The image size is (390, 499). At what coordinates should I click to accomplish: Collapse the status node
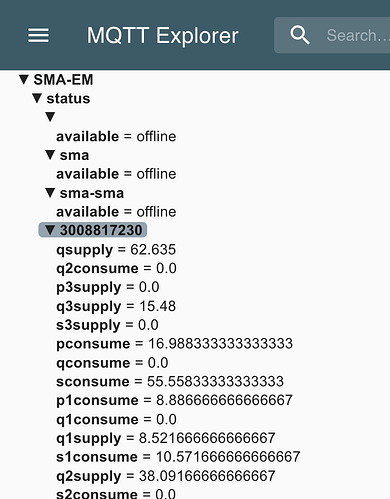(37, 98)
